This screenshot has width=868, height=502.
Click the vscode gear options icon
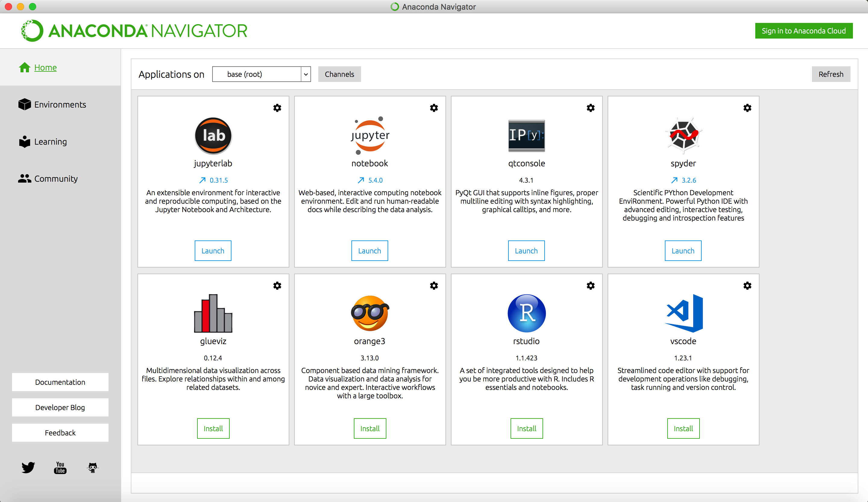coord(747,285)
